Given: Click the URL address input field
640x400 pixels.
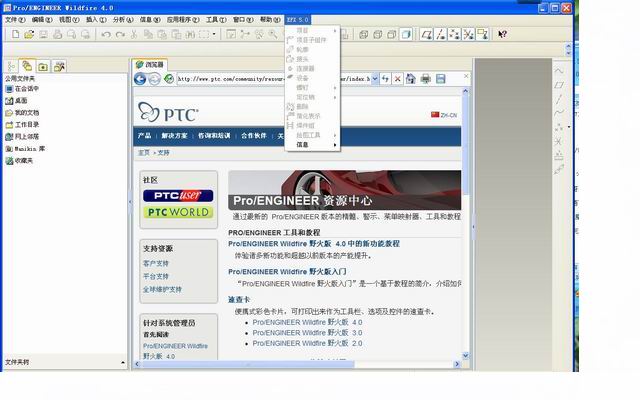Looking at the screenshot, I should click(x=273, y=79).
